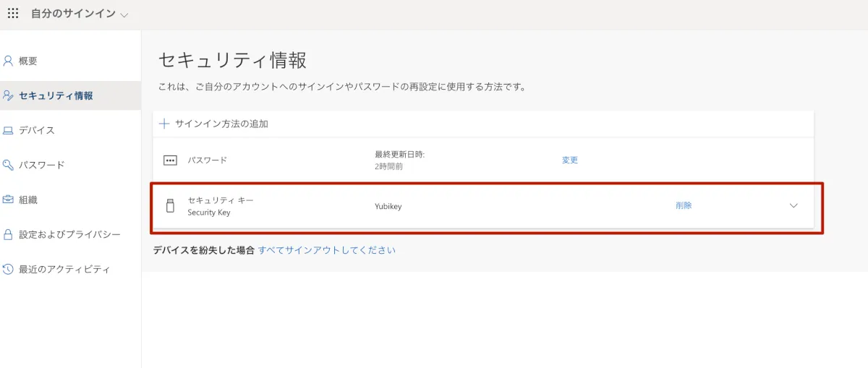Expand the 自分のサインイン header dropdown
Screen dimensions: 868x368
124,14
